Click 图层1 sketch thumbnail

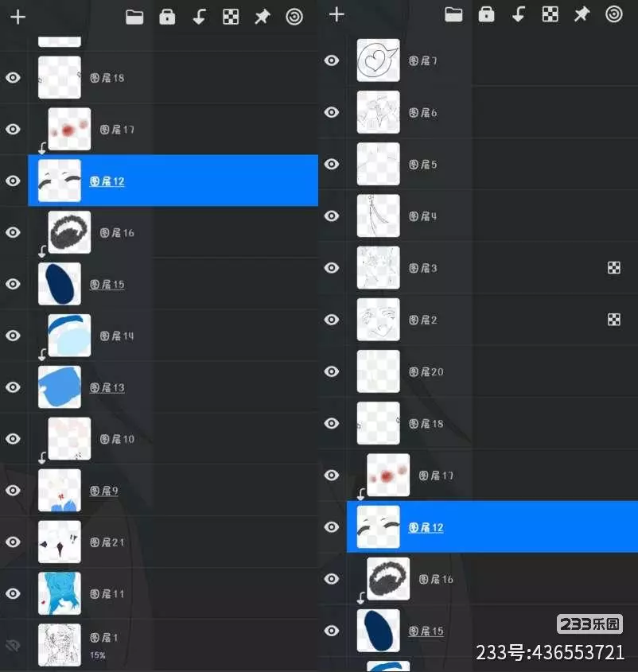(x=60, y=645)
